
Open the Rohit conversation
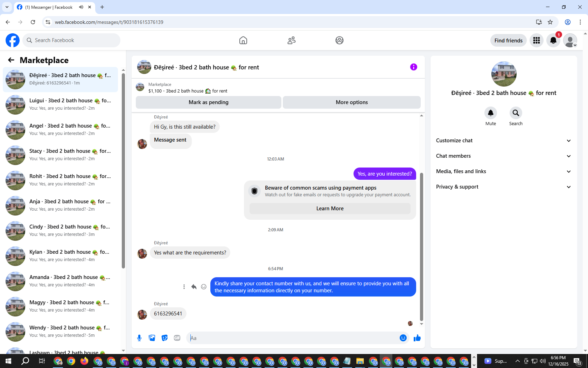[60, 180]
